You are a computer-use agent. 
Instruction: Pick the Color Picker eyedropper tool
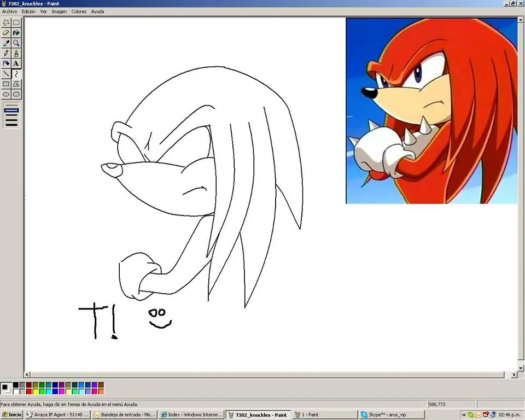(6, 43)
